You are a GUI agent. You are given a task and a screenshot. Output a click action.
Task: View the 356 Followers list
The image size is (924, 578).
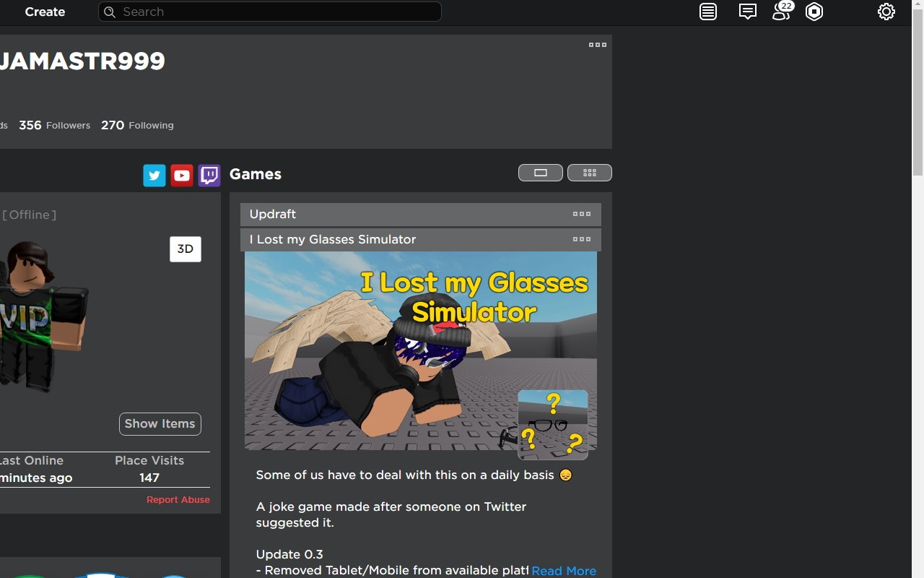point(55,125)
